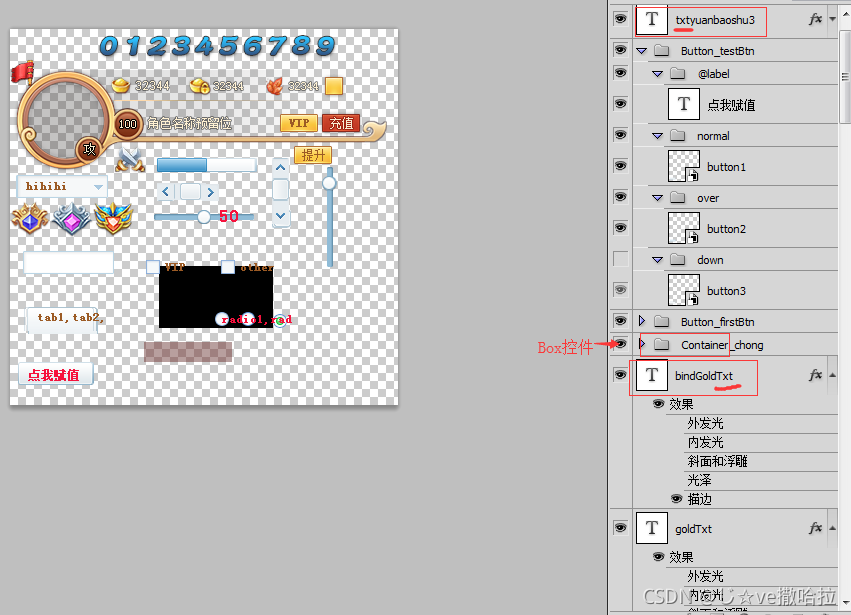Select the 点我赋值 text layer thumbnail
This screenshot has height=615, width=851.
pos(683,104)
